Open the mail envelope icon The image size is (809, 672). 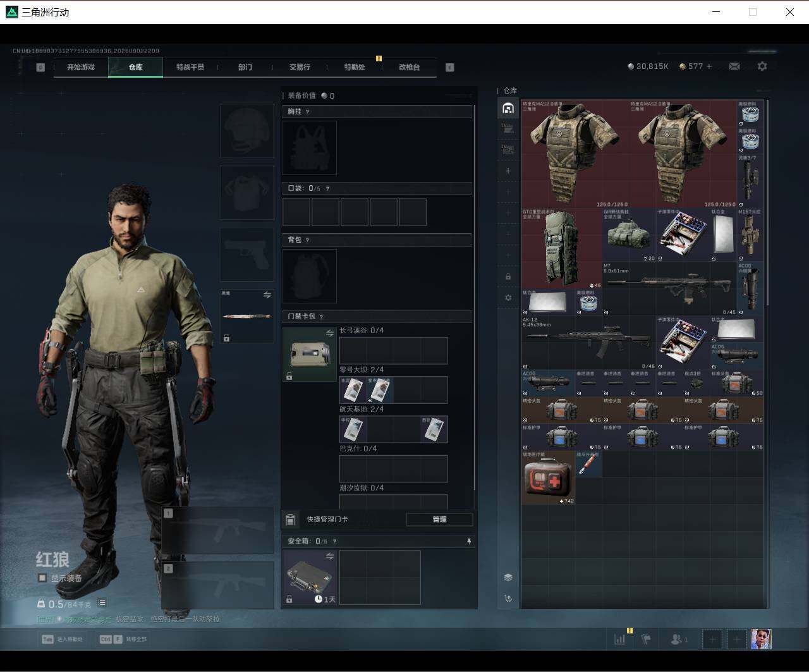point(734,66)
